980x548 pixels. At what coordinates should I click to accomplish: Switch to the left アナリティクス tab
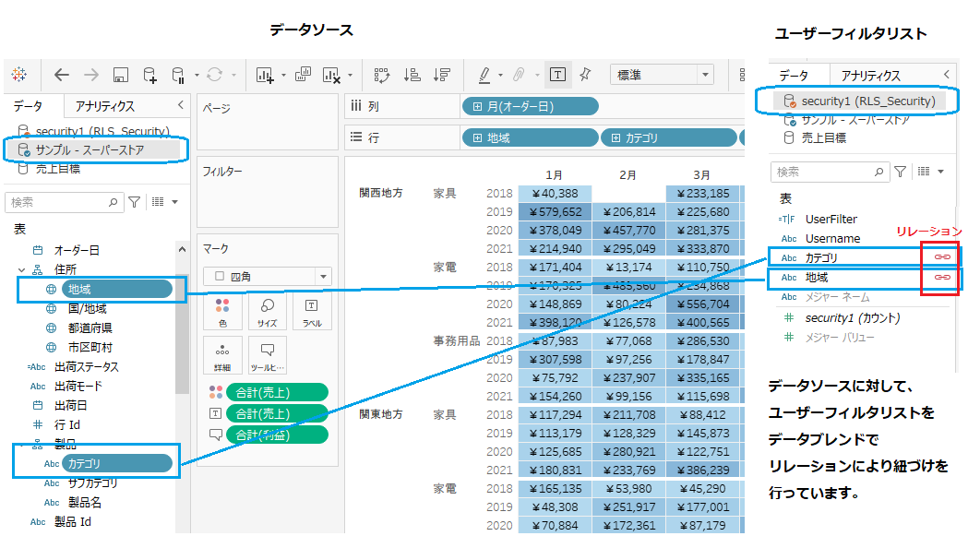pyautogui.click(x=105, y=106)
